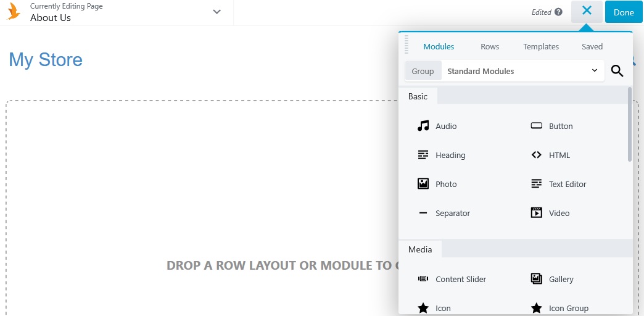Click the Video module icon
Viewport: 644px width, 316px height.
(x=537, y=212)
